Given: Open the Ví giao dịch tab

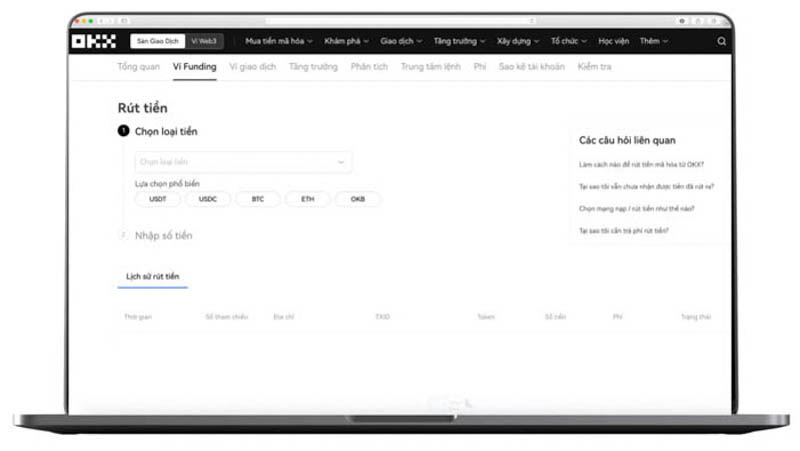Looking at the screenshot, I should coord(253,66).
